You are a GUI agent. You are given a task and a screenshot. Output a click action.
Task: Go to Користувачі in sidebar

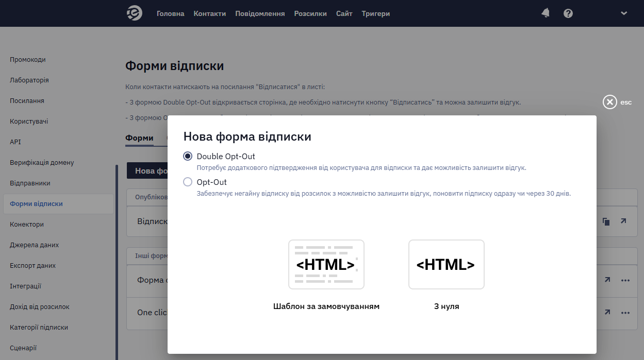[29, 122]
